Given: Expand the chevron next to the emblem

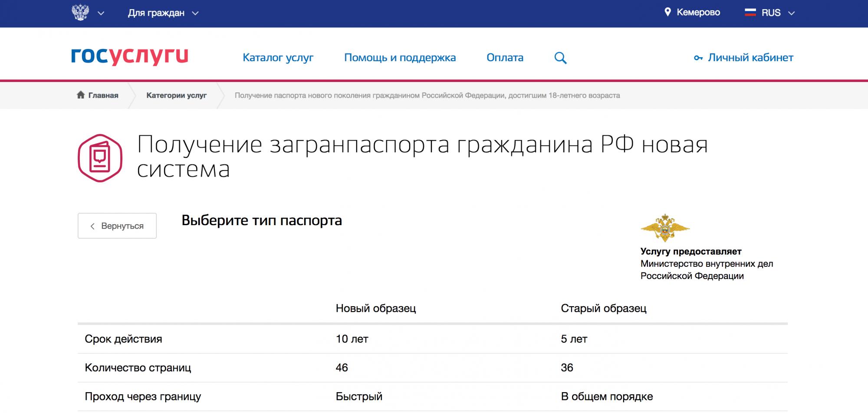Looking at the screenshot, I should pyautogui.click(x=101, y=13).
